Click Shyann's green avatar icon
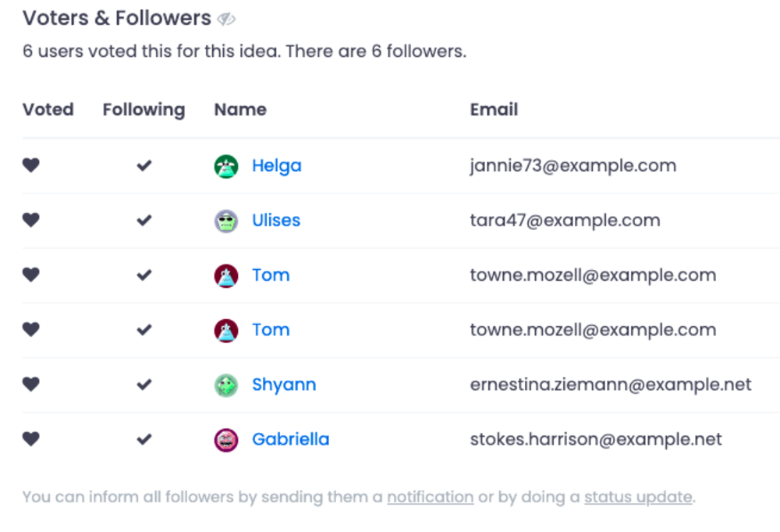Screen dimensions: 780x532 226,385
